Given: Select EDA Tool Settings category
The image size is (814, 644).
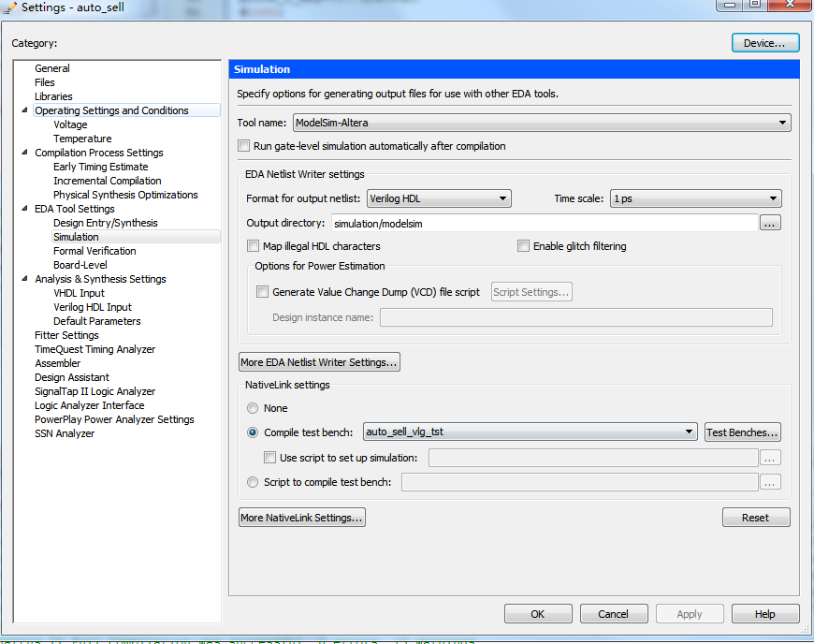Looking at the screenshot, I should click(75, 208).
